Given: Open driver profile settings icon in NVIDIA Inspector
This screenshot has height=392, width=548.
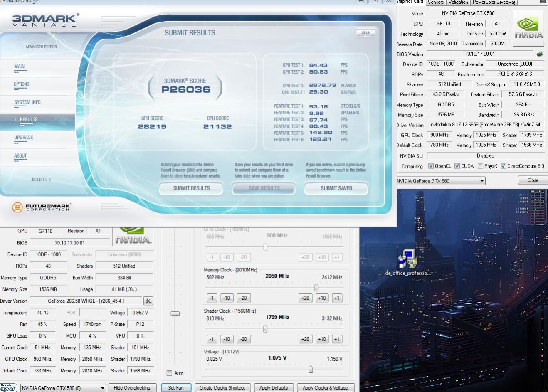Looking at the screenshot, I should (x=148, y=301).
